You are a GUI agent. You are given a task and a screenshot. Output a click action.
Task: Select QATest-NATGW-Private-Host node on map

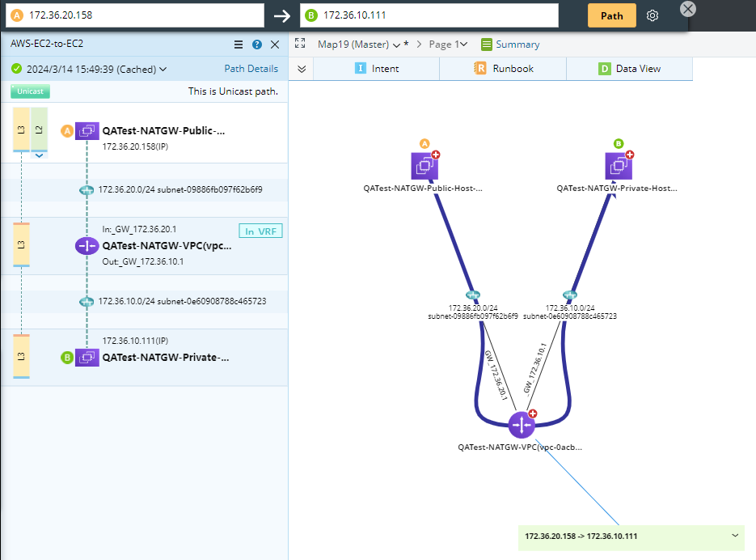click(x=619, y=167)
